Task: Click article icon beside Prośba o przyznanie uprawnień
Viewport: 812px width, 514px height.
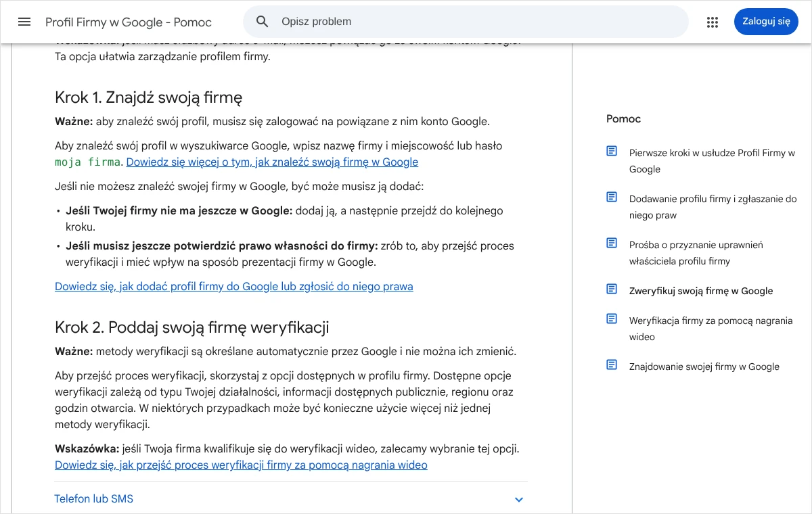Action: (x=612, y=243)
